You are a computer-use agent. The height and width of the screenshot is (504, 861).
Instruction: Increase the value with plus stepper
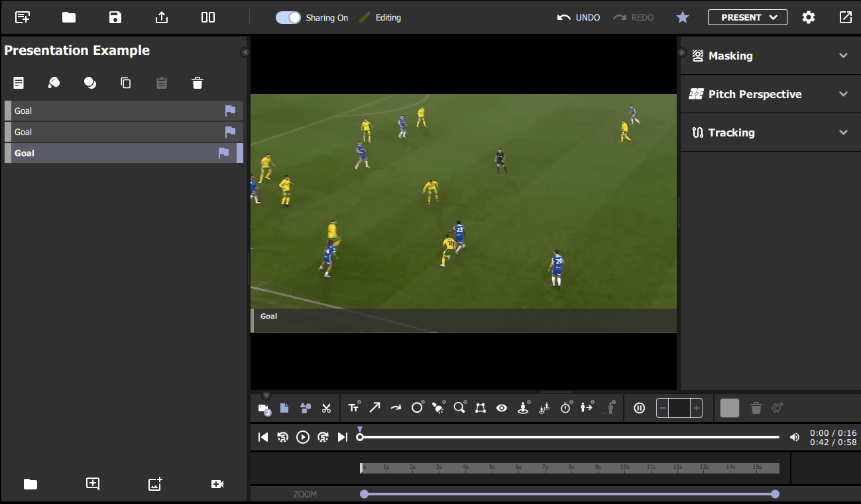(x=696, y=409)
